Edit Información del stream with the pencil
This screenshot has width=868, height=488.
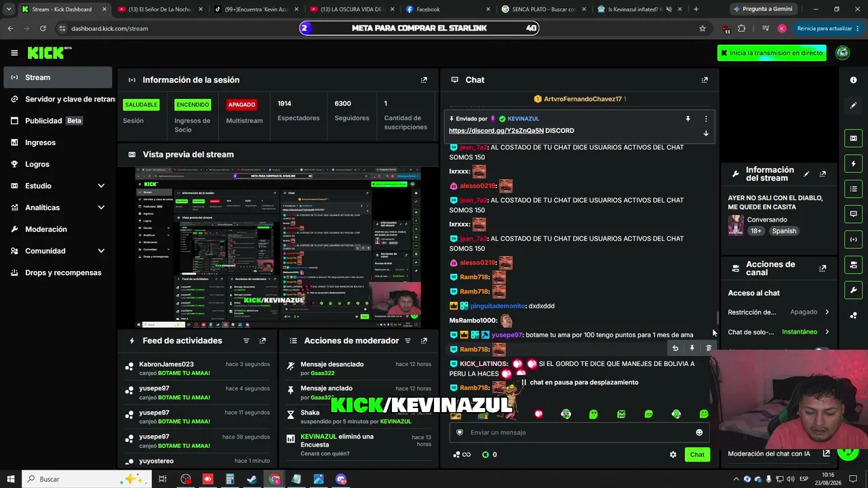point(806,174)
